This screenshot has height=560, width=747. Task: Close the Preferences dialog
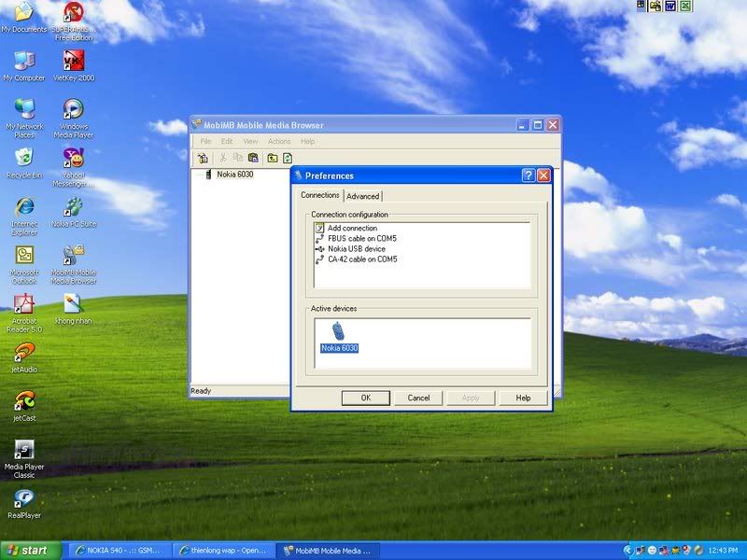coord(543,175)
